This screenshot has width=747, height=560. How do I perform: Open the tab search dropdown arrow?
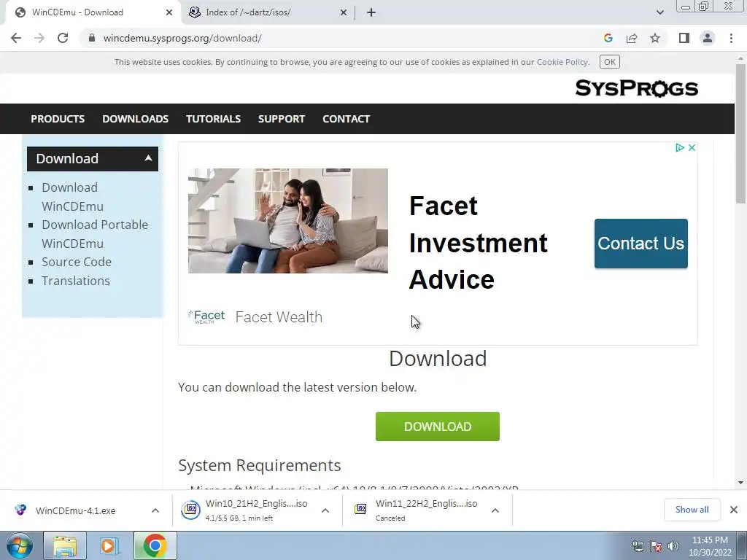(x=659, y=12)
